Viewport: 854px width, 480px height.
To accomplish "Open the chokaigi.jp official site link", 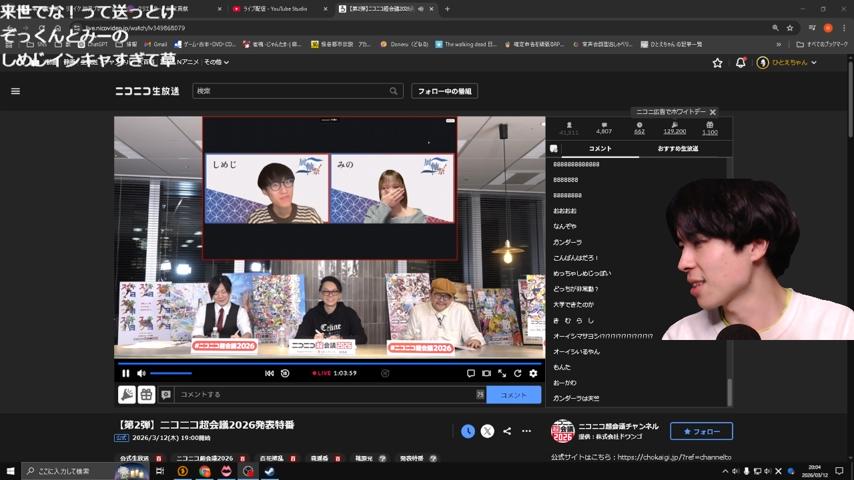I will pyautogui.click(x=674, y=457).
